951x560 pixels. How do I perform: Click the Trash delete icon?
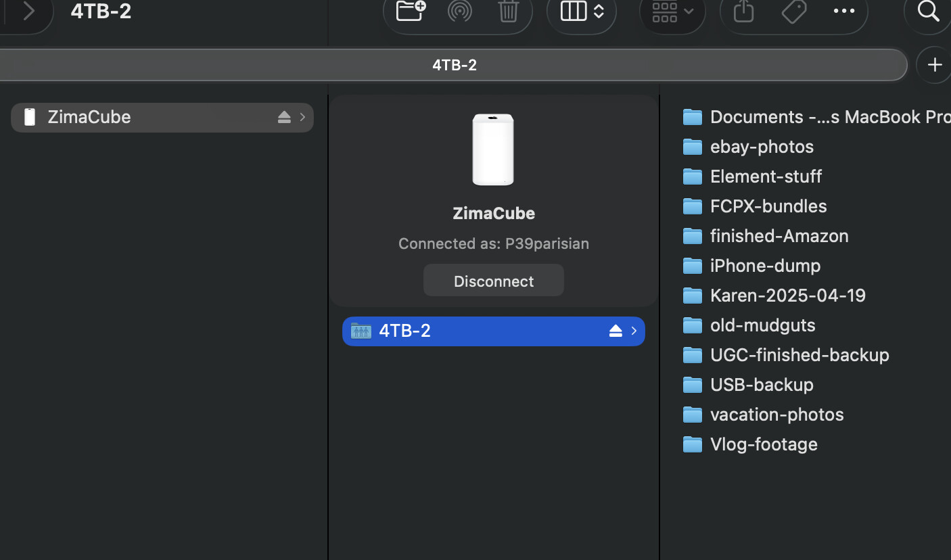508,11
